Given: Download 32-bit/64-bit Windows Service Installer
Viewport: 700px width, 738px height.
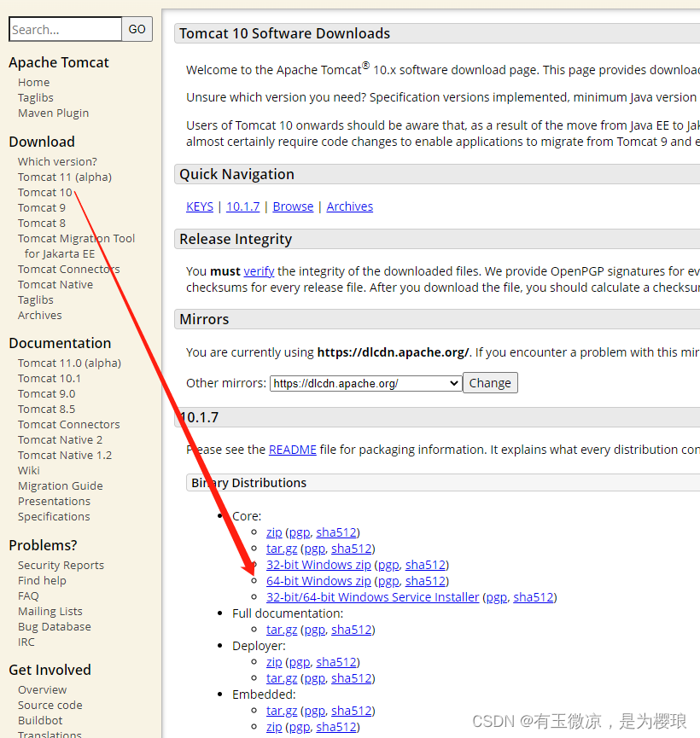Looking at the screenshot, I should pyautogui.click(x=372, y=597).
